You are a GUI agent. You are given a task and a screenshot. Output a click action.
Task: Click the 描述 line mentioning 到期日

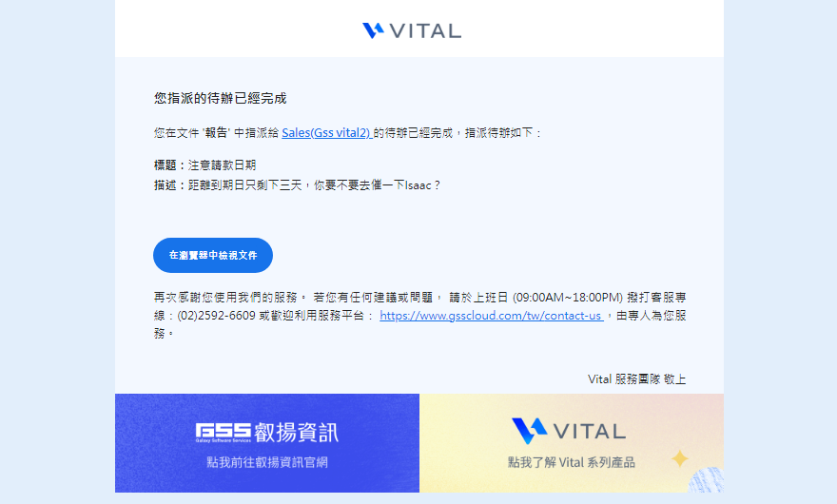297,185
